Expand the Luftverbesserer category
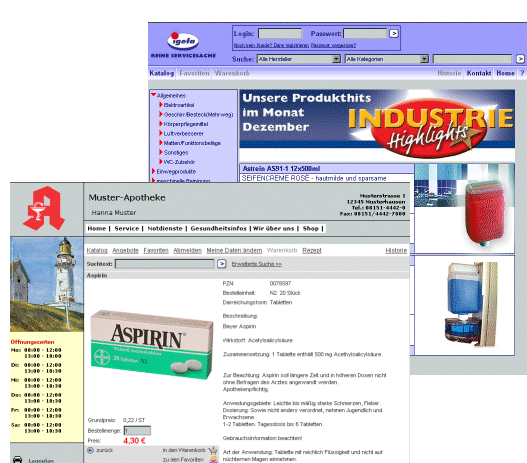The height and width of the screenshot is (463, 527). [161, 133]
